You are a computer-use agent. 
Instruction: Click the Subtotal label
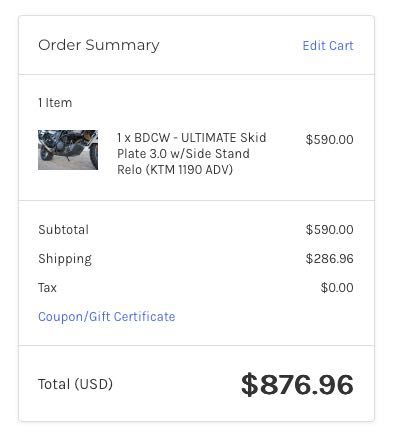coord(64,230)
